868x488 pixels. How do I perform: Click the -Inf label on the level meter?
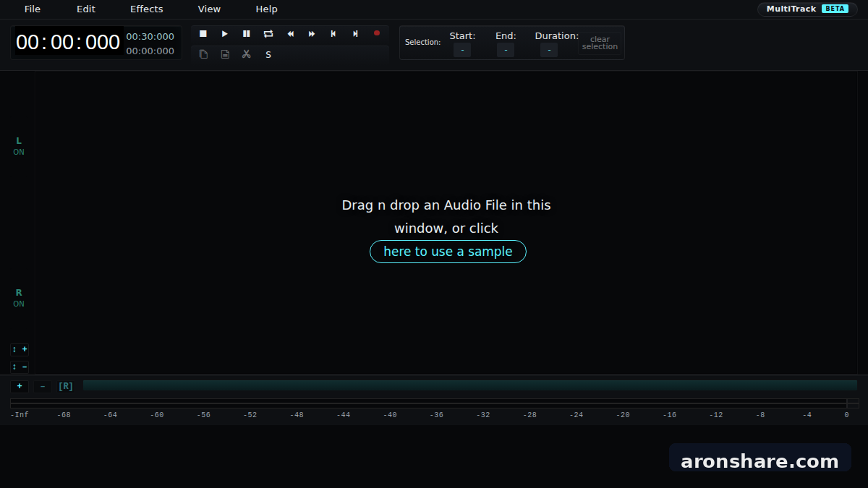(20, 414)
